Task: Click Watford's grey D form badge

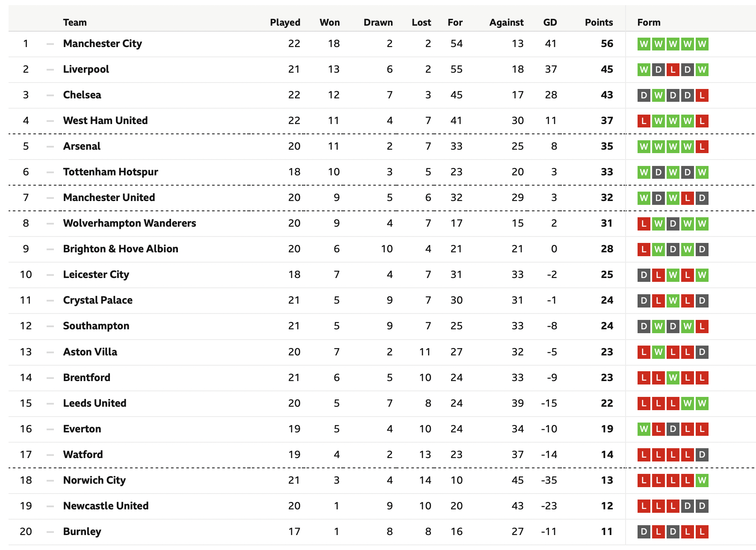Action: 702,455
